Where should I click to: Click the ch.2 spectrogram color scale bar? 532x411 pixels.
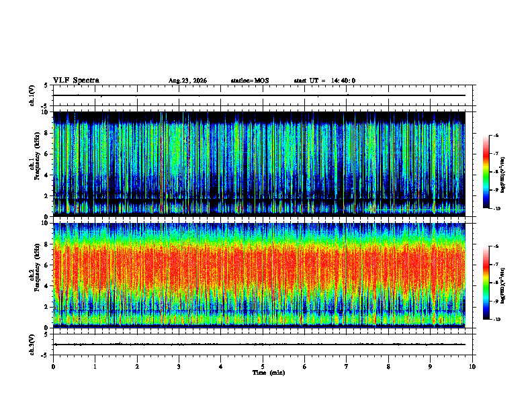pos(486,283)
